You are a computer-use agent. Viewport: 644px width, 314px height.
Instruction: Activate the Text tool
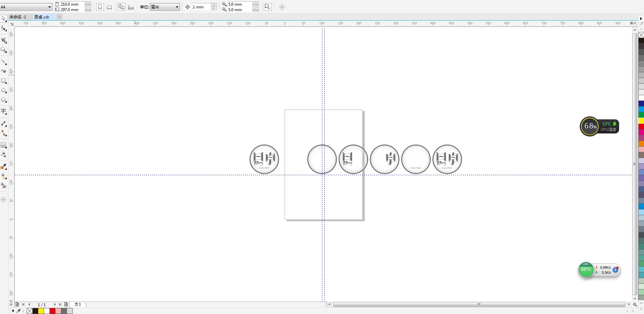coord(4,111)
